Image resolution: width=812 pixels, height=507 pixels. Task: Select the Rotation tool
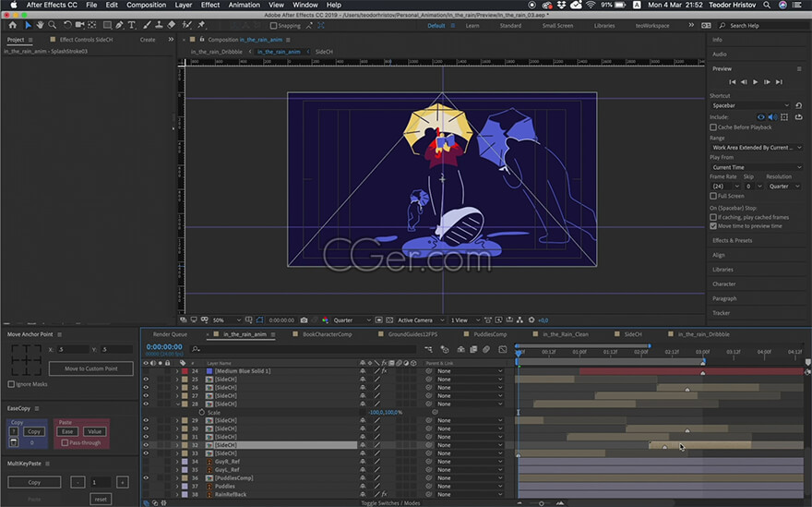coord(67,25)
